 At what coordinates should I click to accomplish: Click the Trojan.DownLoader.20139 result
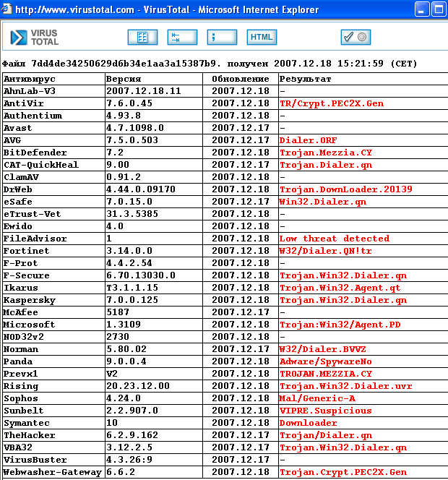pos(346,189)
